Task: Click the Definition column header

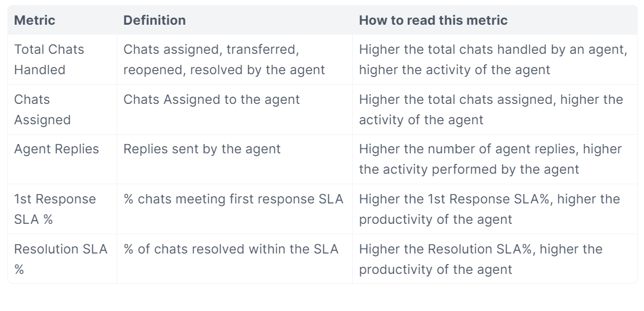Action: tap(155, 20)
